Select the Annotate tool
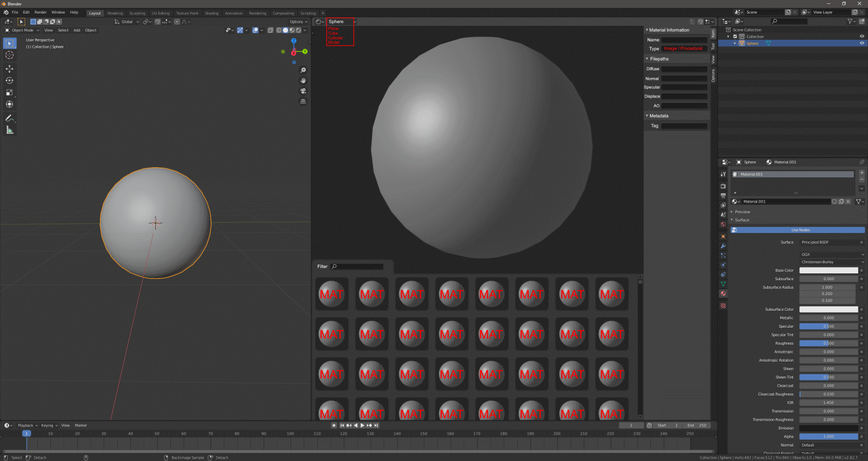The width and height of the screenshot is (868, 461). pos(9,118)
